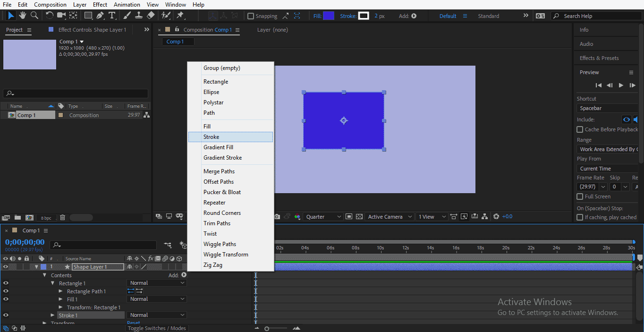Click the Reset link for Transform
The image size is (644, 332).
click(x=133, y=322)
